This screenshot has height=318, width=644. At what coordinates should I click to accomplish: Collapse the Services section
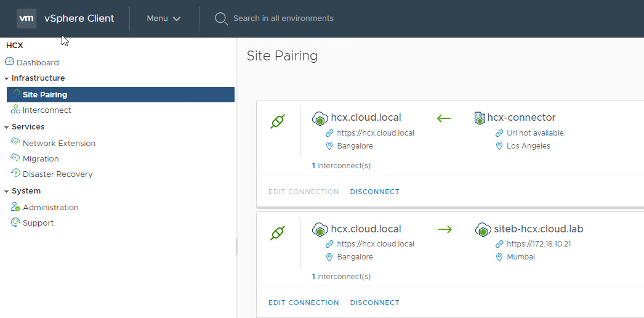pyautogui.click(x=6, y=127)
